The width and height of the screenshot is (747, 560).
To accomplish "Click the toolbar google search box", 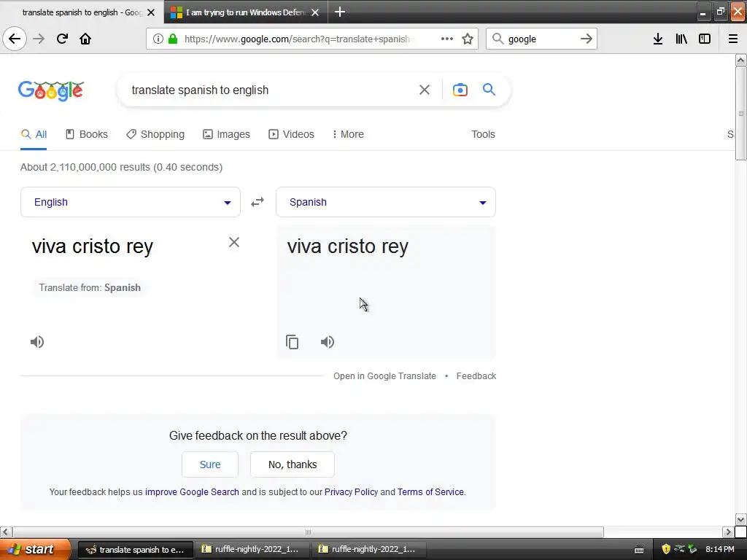I will point(541,39).
